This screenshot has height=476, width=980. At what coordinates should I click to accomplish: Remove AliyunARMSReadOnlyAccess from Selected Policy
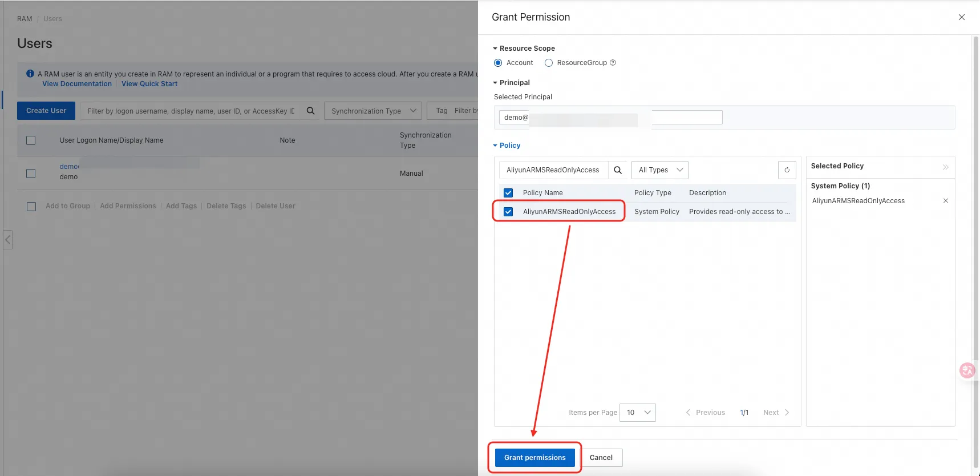point(945,201)
